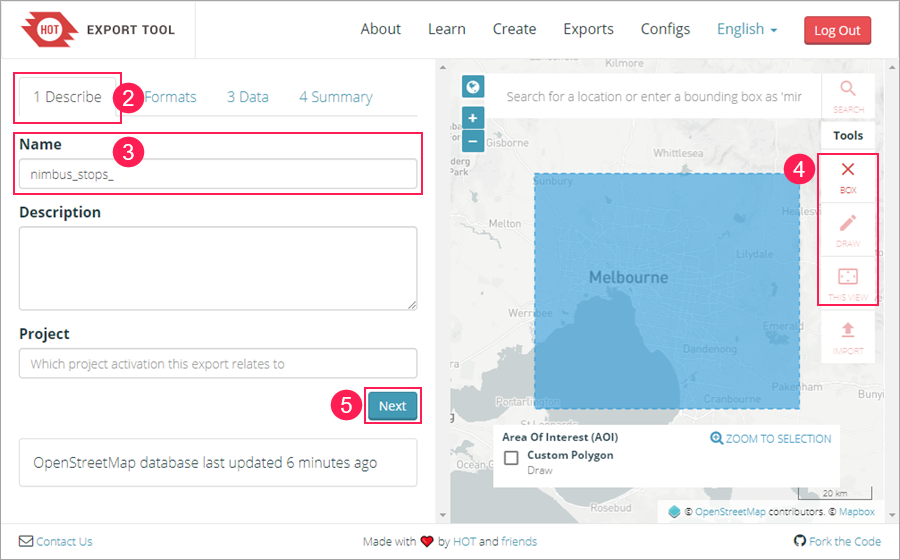
Task: Zoom out the map with minus button
Action: (x=473, y=141)
